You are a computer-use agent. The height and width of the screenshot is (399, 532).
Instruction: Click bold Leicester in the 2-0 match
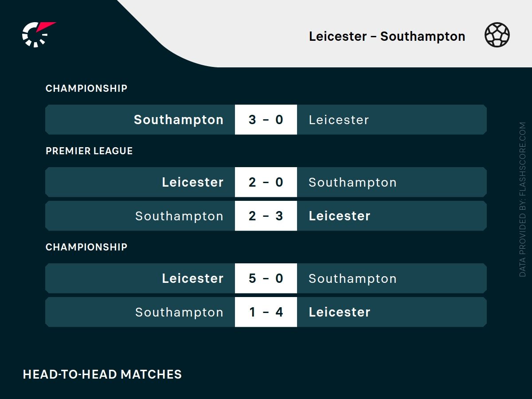coord(192,182)
